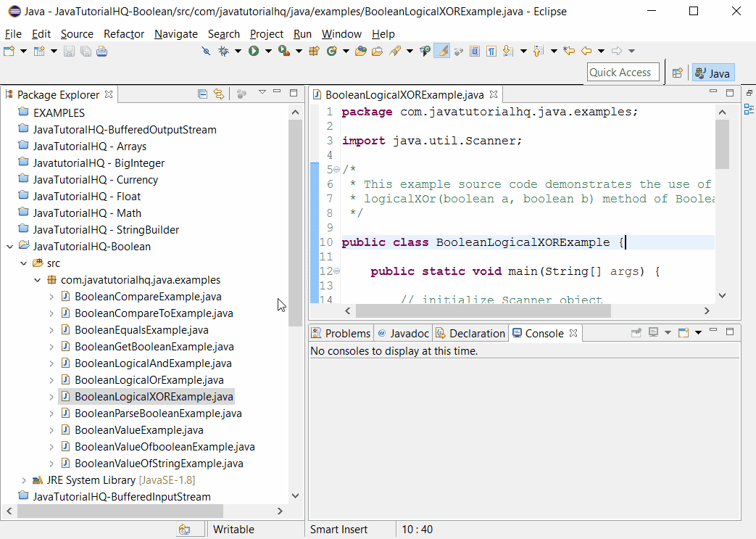Click the Last Edit Location icon
Screen dimensions: 756x539
(x=569, y=51)
